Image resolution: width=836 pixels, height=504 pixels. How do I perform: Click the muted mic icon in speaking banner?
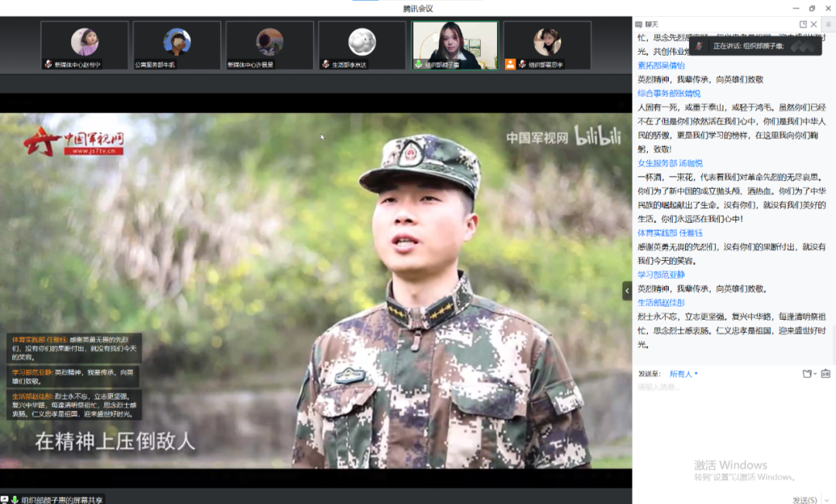click(x=700, y=46)
